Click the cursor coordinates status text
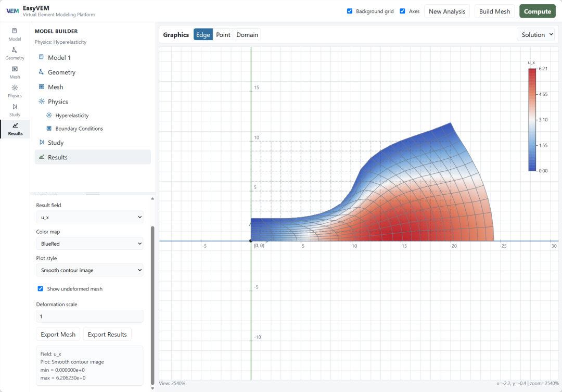This screenshot has width=562, height=392. 528,383
